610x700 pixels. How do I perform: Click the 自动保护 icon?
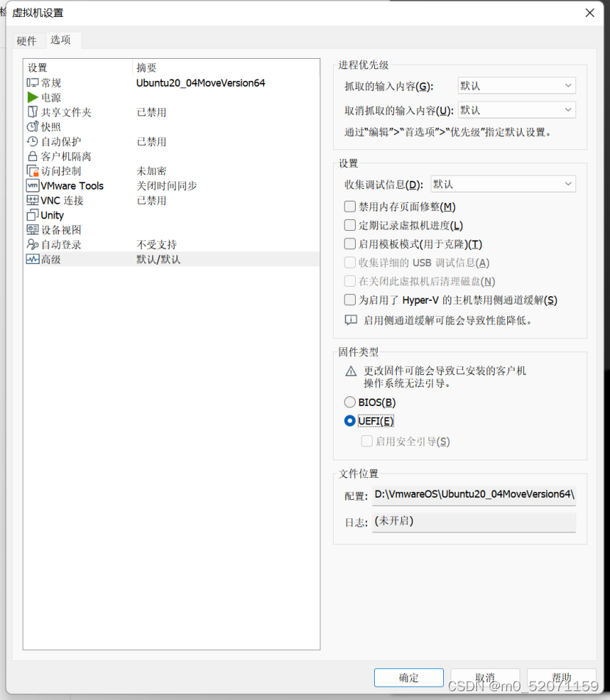point(32,141)
